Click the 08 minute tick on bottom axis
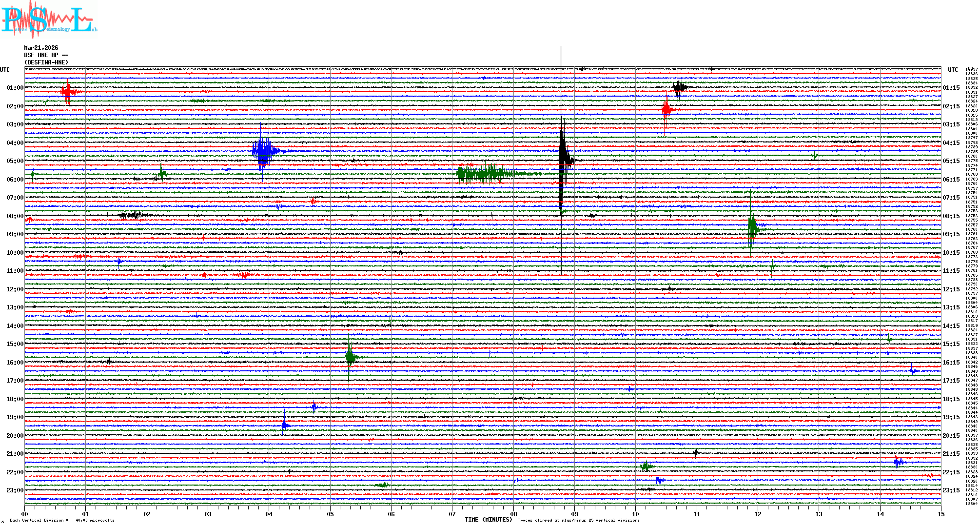 click(513, 514)
